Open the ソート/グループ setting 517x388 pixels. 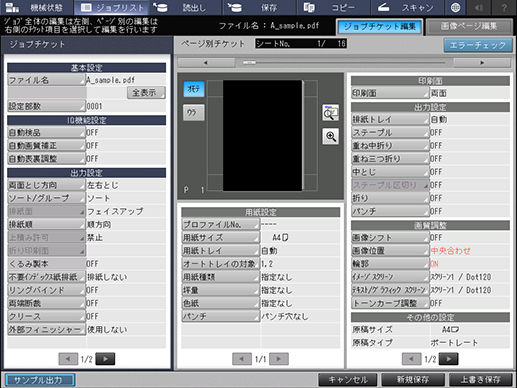tap(46, 198)
